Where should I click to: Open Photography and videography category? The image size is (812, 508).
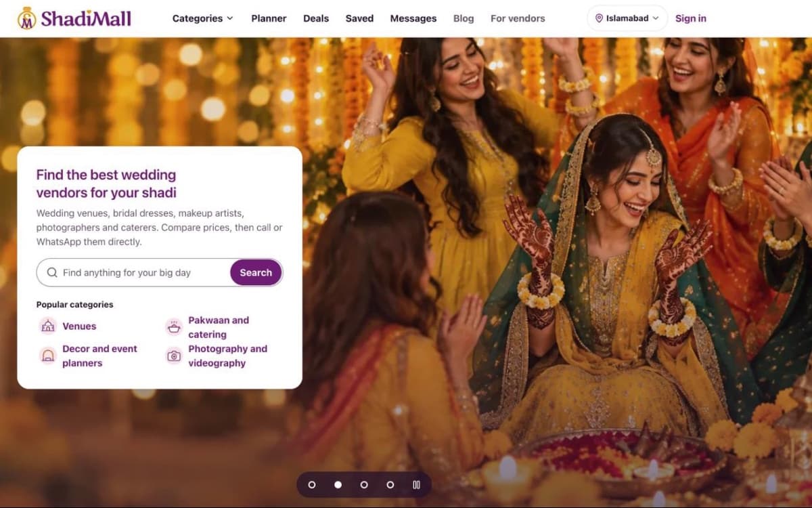(227, 356)
